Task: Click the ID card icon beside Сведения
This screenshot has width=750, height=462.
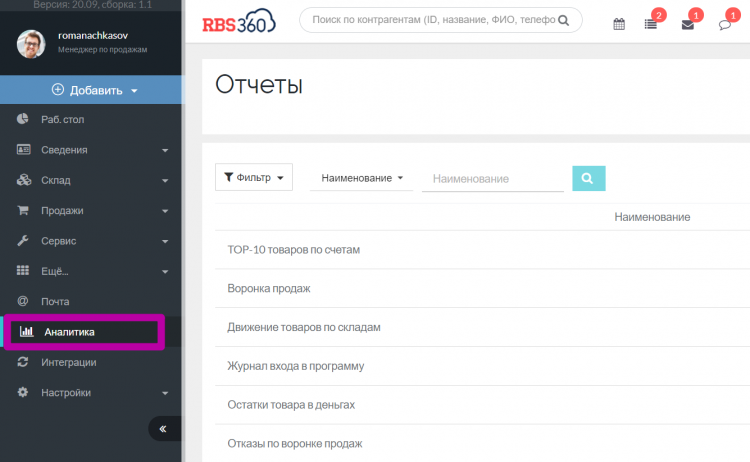Action: (x=23, y=149)
